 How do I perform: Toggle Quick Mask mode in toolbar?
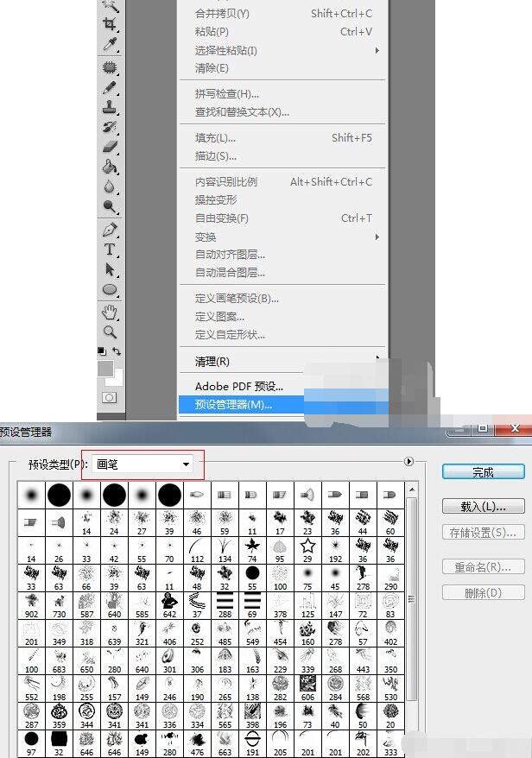[110, 397]
